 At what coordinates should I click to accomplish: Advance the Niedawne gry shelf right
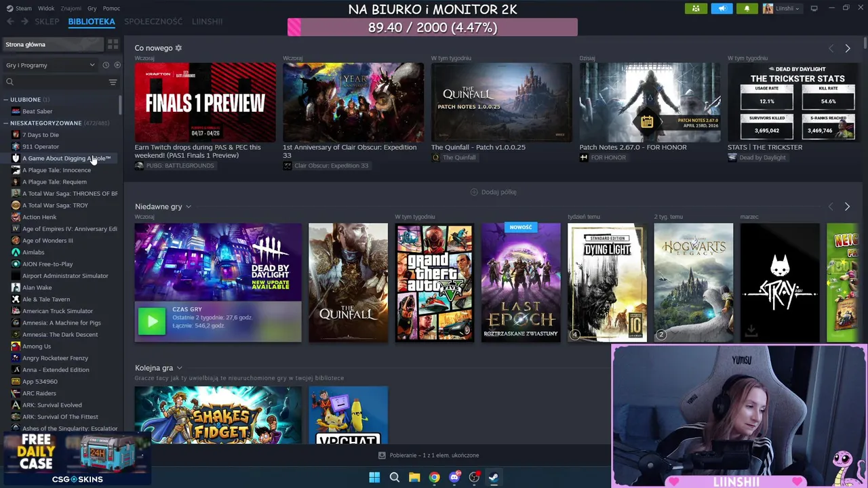[847, 207]
